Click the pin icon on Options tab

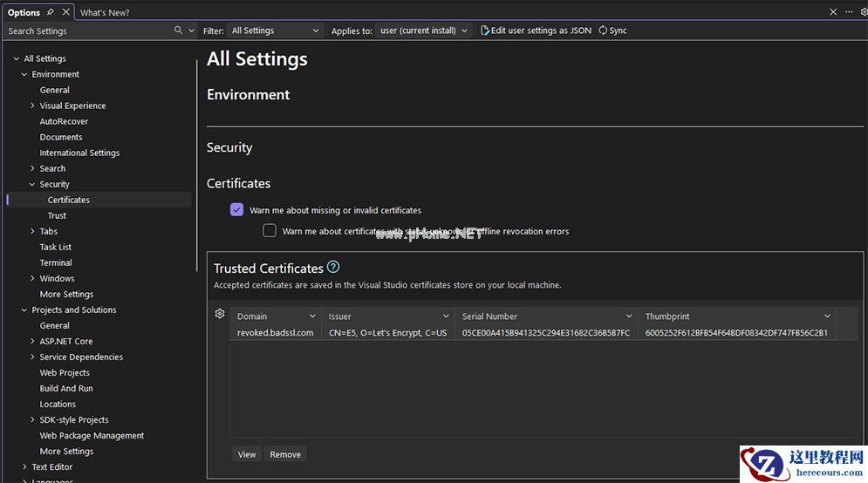coord(51,12)
